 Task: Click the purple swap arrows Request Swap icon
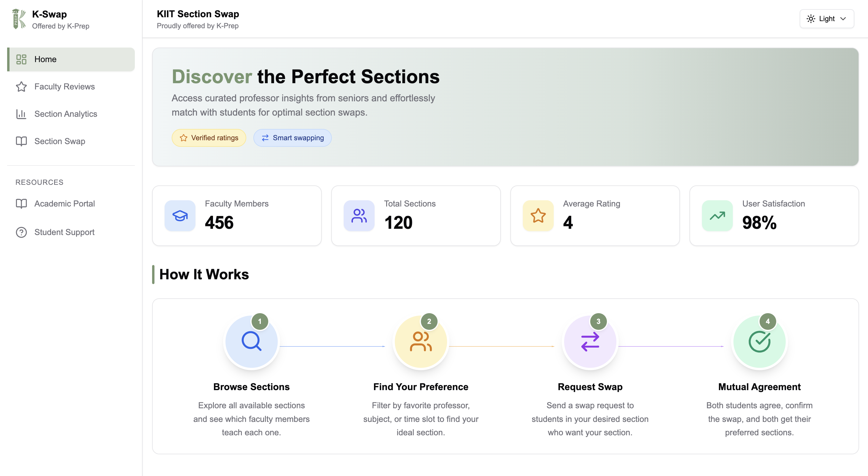(590, 341)
